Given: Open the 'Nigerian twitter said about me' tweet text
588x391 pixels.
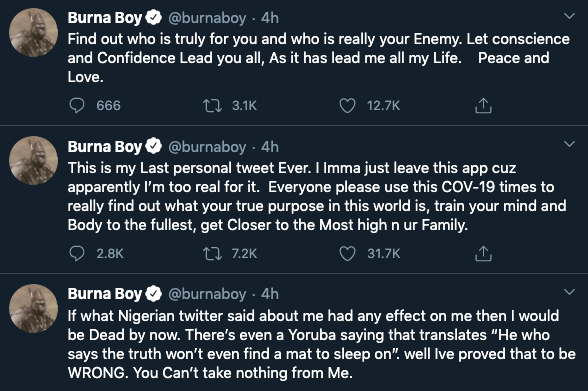Looking at the screenshot, I should (x=321, y=344).
